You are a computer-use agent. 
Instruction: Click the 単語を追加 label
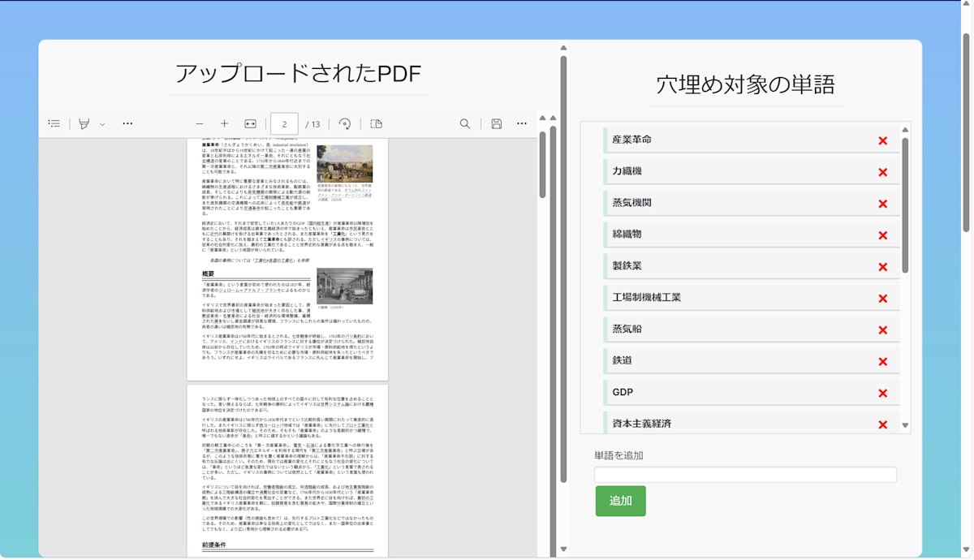click(x=618, y=455)
